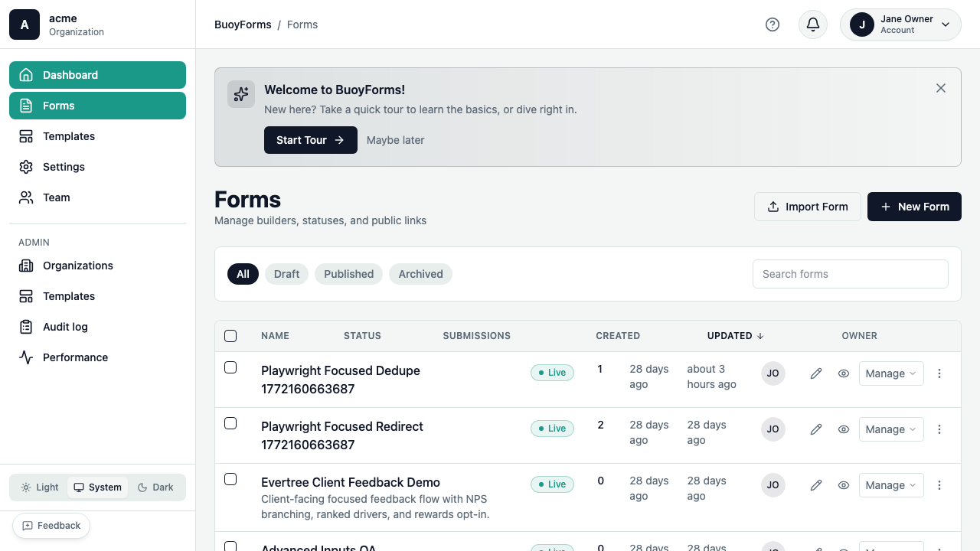Open the Account dropdown for Jane Owner
980x551 pixels.
pyautogui.click(x=900, y=24)
